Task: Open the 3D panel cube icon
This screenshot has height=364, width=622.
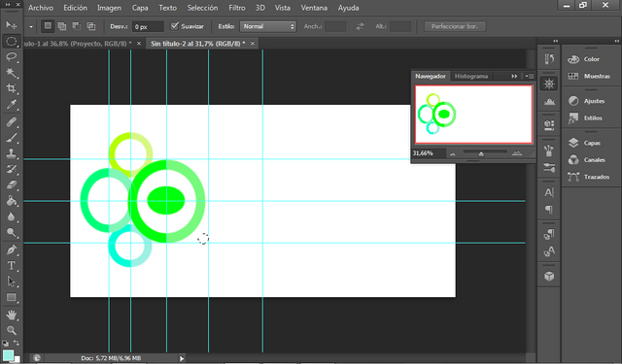Action: 549,276
